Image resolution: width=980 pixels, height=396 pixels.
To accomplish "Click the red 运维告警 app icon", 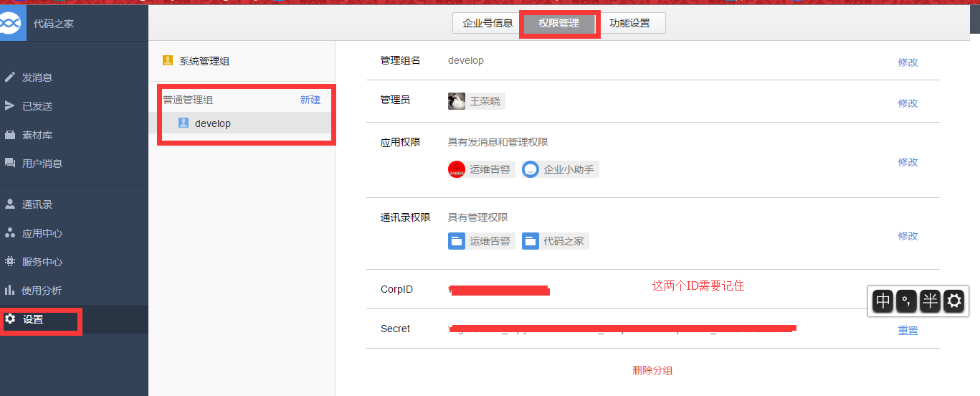I will pyautogui.click(x=457, y=169).
